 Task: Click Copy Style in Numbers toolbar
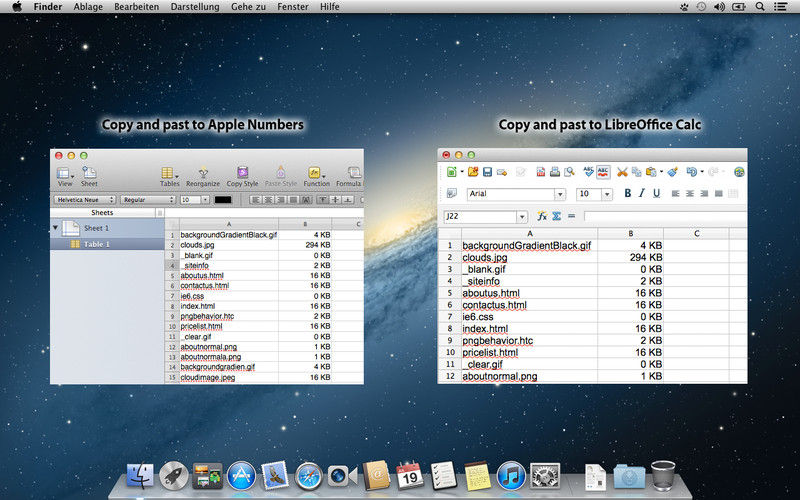tap(243, 172)
